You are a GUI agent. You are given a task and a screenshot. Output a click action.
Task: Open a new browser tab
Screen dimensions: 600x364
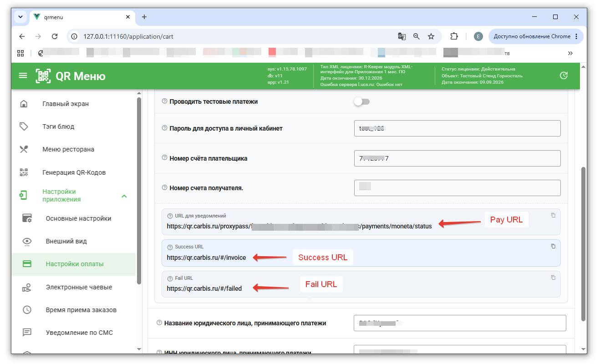pyautogui.click(x=144, y=17)
